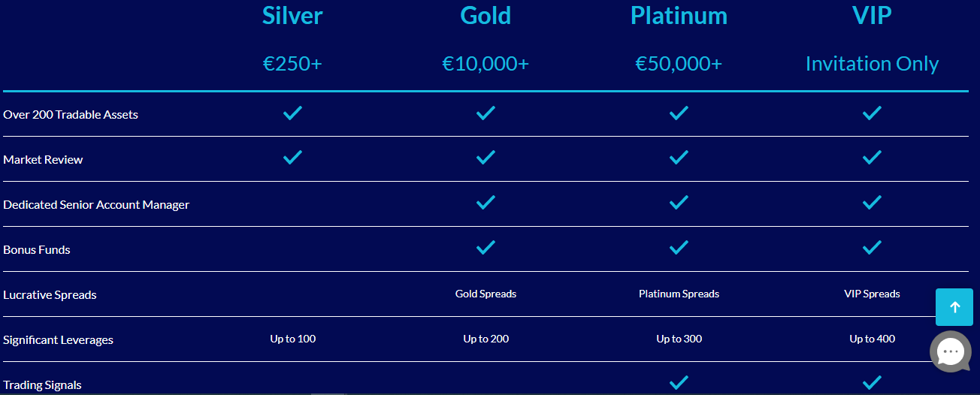Click Platinum checkmark for Dedicated Senior Account Manager
The height and width of the screenshot is (395, 980).
click(679, 203)
